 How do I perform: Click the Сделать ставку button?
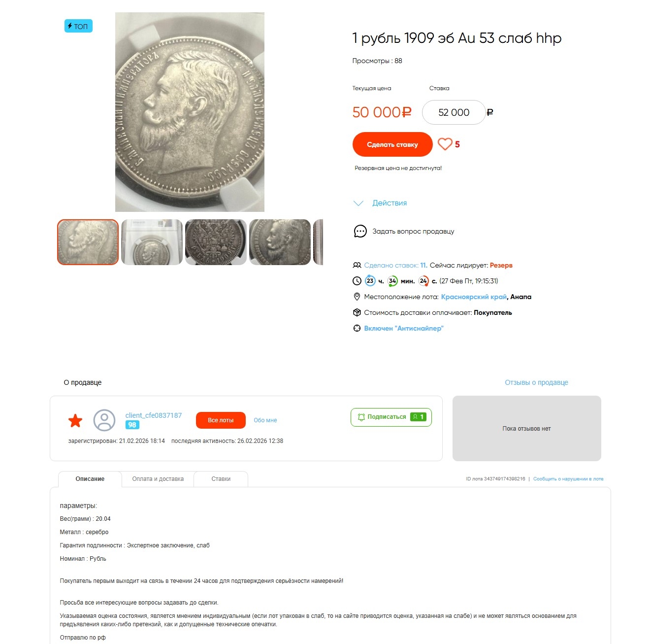click(x=392, y=144)
